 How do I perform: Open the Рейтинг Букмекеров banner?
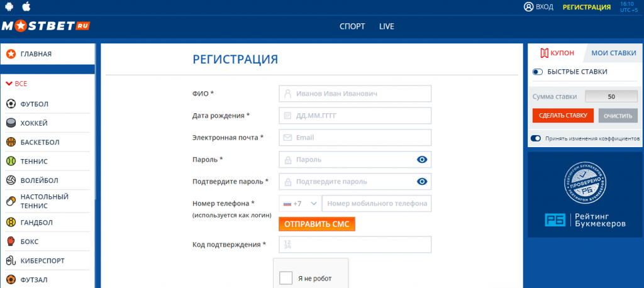(586, 194)
